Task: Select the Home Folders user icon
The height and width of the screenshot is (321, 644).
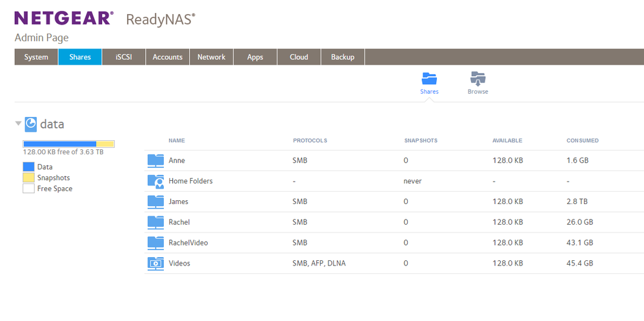Action: tap(156, 181)
